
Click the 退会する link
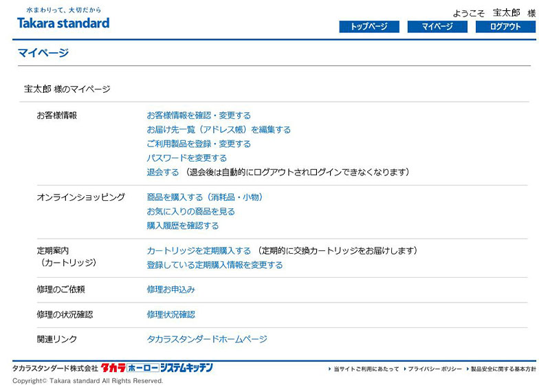point(163,173)
